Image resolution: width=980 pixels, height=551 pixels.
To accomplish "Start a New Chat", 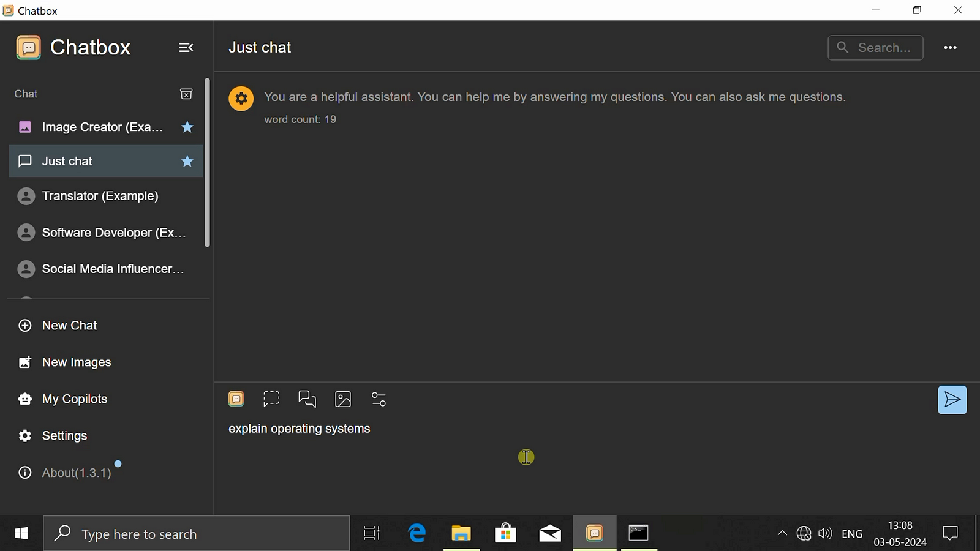I will click(x=69, y=326).
